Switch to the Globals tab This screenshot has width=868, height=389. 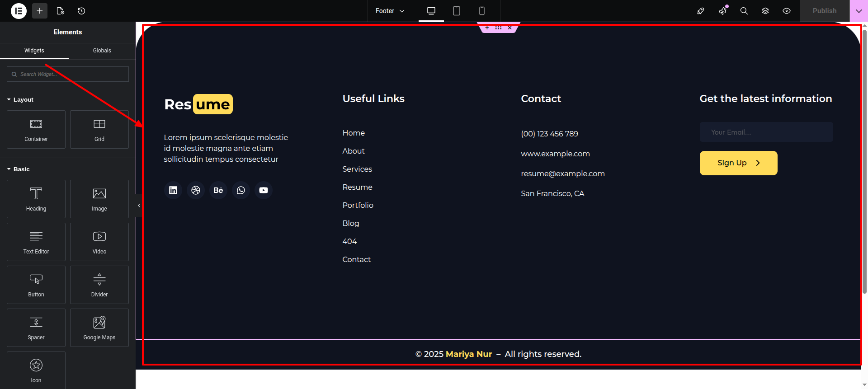(102, 51)
